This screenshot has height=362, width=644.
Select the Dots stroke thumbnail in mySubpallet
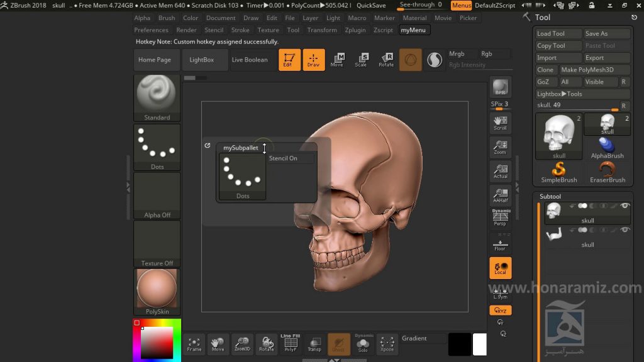[x=242, y=177]
